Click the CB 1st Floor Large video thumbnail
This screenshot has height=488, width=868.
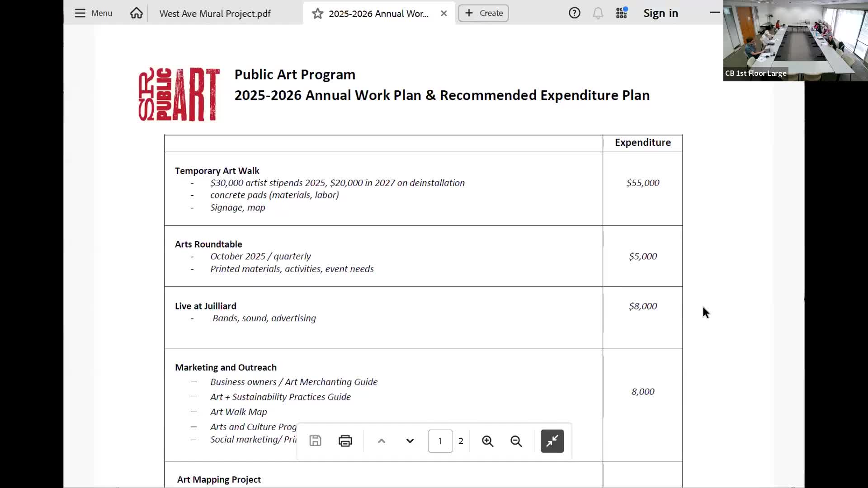tap(795, 41)
